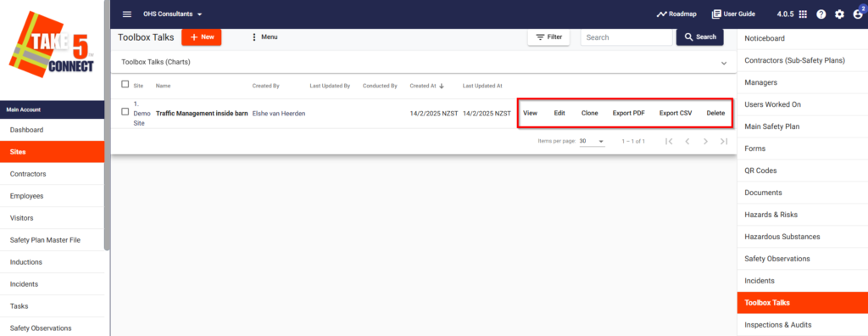
Task: Open the apps grid icon
Action: point(803,14)
